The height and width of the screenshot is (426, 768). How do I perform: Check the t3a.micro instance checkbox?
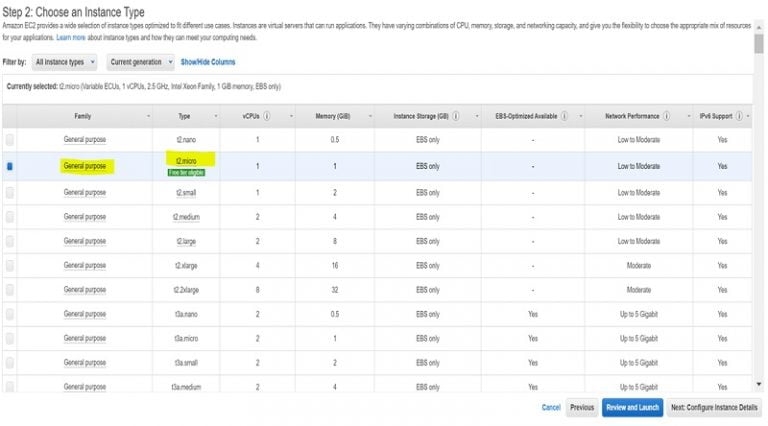[10, 338]
